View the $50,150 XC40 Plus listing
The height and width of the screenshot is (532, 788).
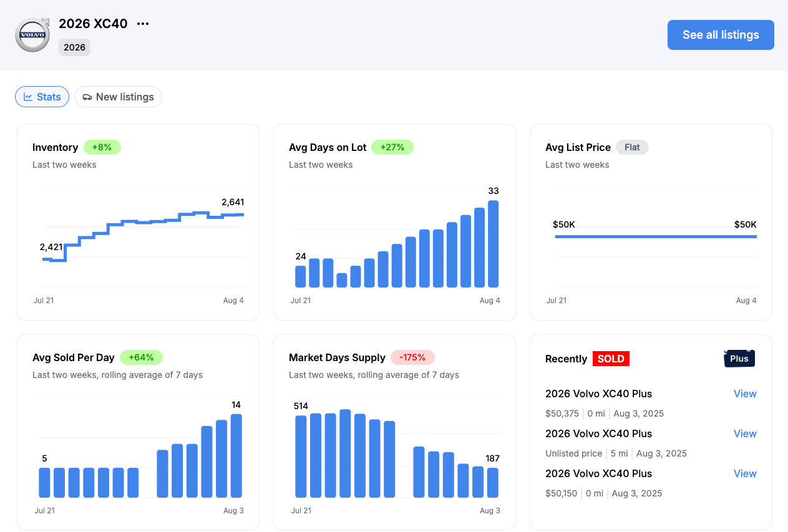point(745,473)
